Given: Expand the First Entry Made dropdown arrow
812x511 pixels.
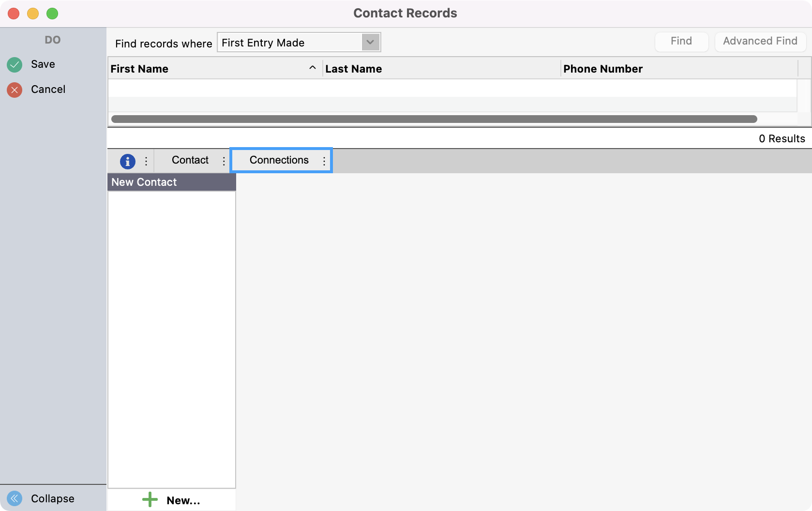Looking at the screenshot, I should (x=370, y=43).
